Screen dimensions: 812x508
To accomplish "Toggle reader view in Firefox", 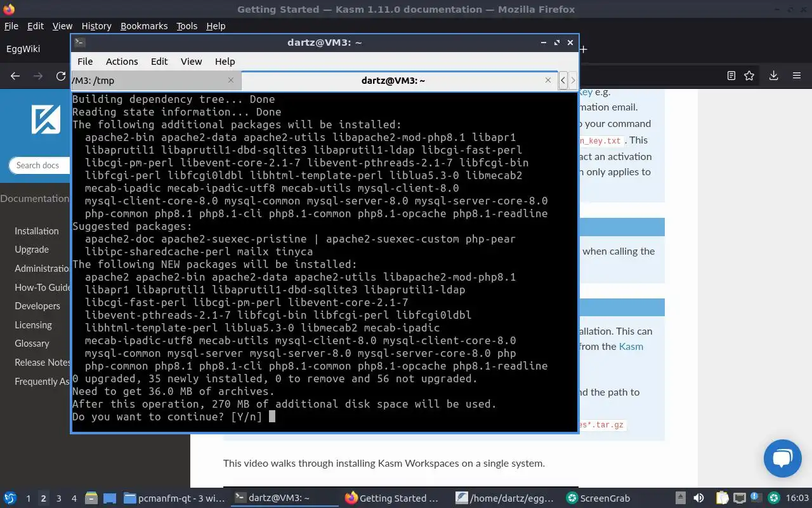I will 731,76.
